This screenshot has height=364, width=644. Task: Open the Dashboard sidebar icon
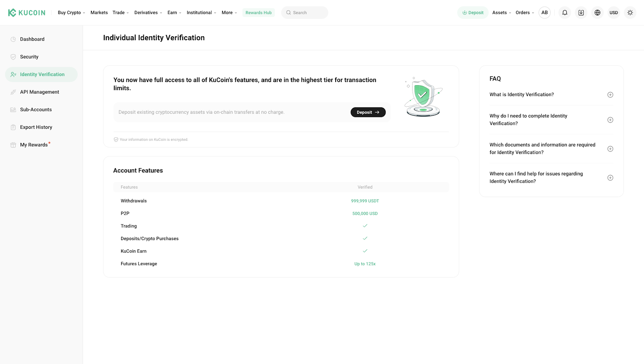click(13, 39)
